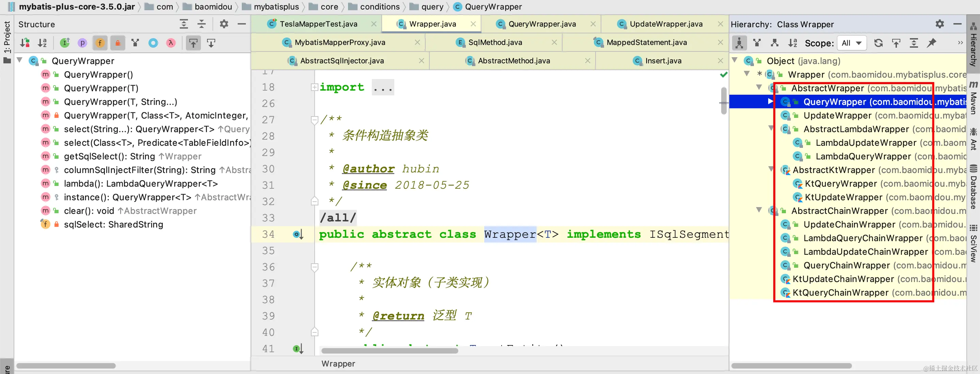Image resolution: width=980 pixels, height=374 pixels.
Task: Toggle the green interface filter icon in Structure toolbar
Action: (x=65, y=43)
